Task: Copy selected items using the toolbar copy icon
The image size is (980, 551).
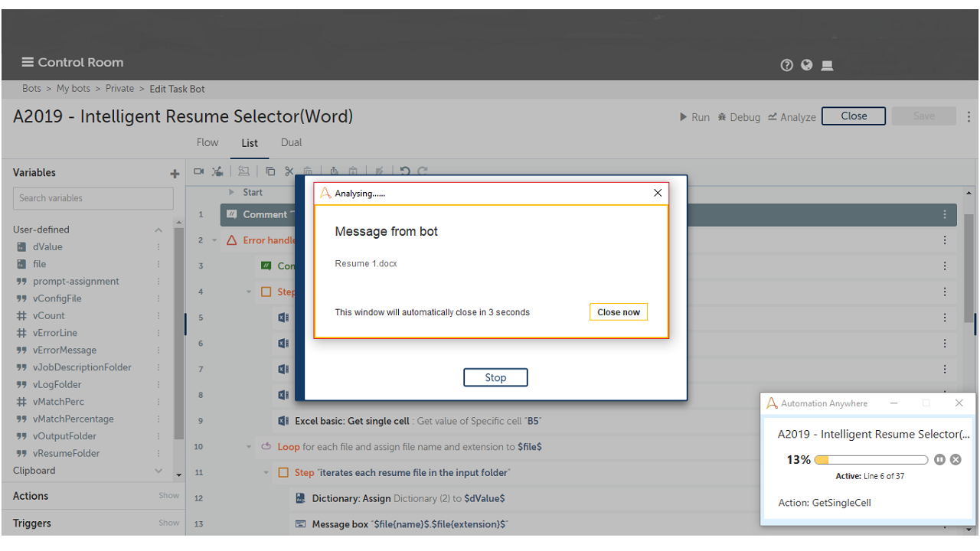Action: tap(270, 171)
